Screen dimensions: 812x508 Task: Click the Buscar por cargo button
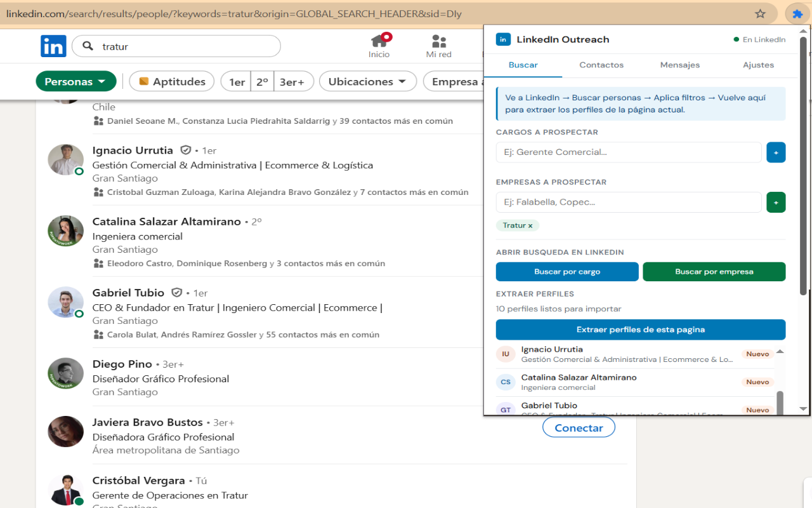pos(567,272)
